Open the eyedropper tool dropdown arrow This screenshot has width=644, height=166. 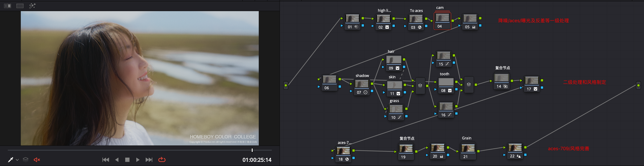17,160
